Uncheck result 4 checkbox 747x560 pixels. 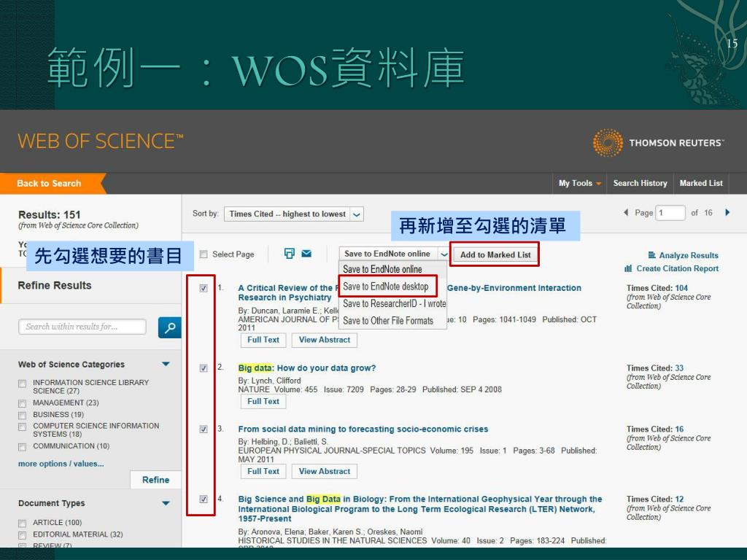[x=204, y=499]
